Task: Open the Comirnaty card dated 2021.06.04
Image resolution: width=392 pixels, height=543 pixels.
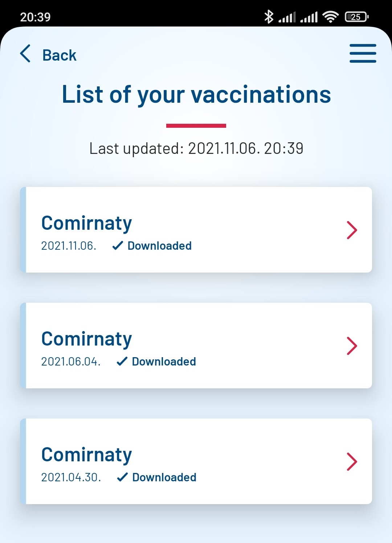Action: 196,346
